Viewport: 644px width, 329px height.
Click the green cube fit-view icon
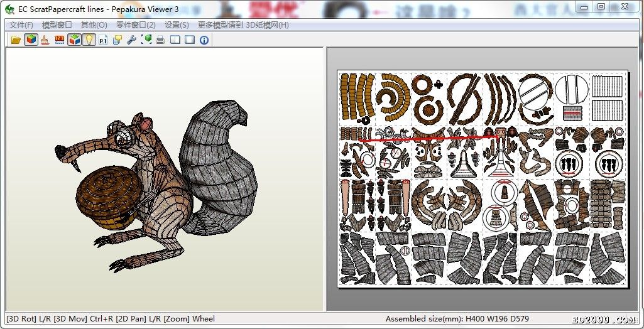(x=146, y=40)
